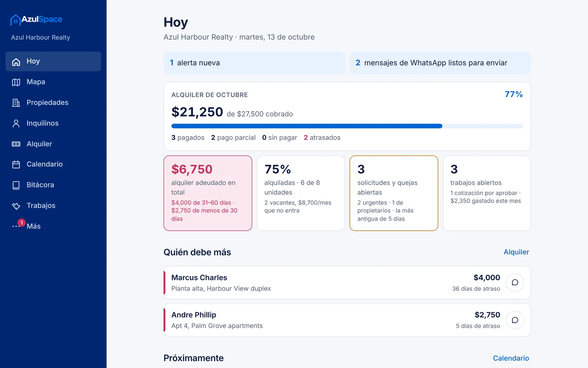
Task: Click the $21,250 collected amount
Action: tap(197, 112)
